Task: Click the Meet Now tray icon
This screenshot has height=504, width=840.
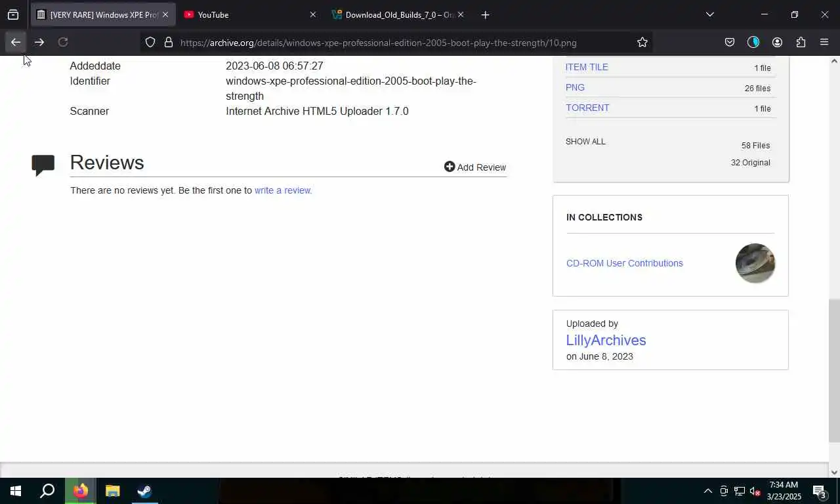Action: tap(724, 491)
